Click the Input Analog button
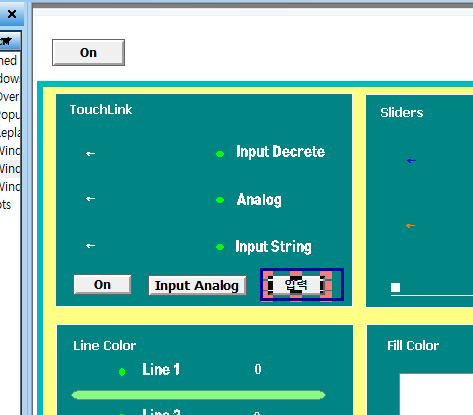Viewport: 473px width, 415px height. pyautogui.click(x=197, y=286)
